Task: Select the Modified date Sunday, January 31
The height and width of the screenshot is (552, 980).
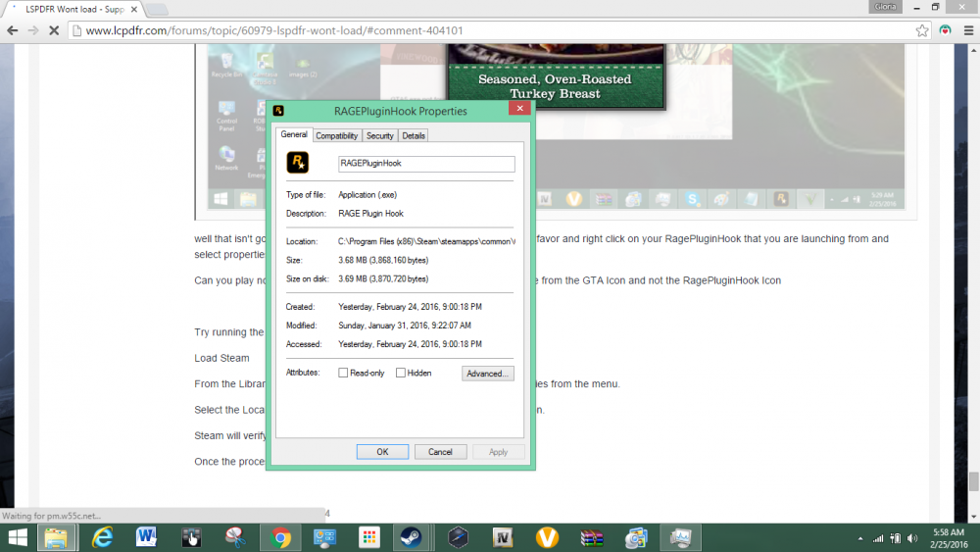Action: pyautogui.click(x=405, y=326)
